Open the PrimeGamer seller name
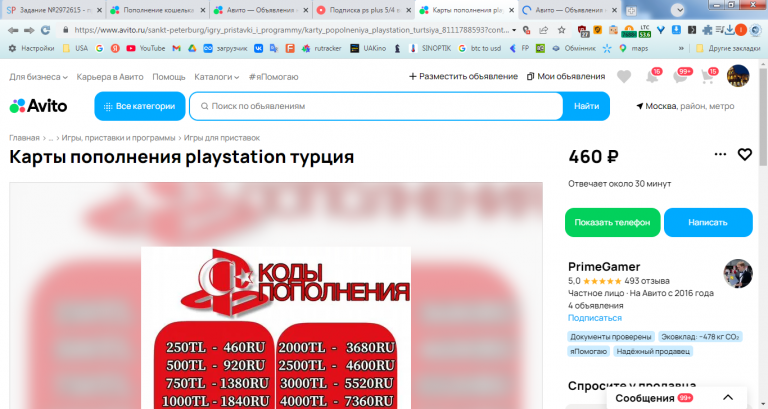Screen dimensions: 768x409 click(604, 266)
